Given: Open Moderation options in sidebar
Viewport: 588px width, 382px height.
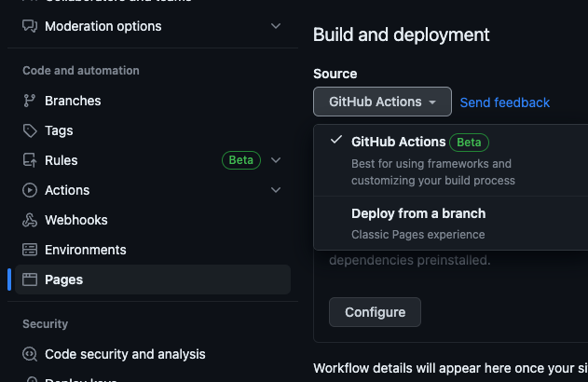Looking at the screenshot, I should point(153,26).
